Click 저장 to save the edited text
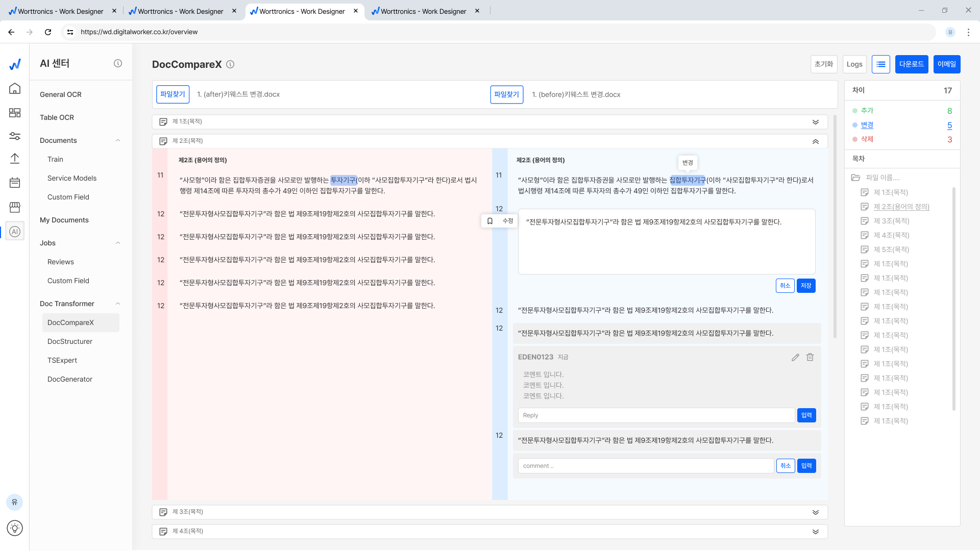980x551 pixels. (x=806, y=286)
